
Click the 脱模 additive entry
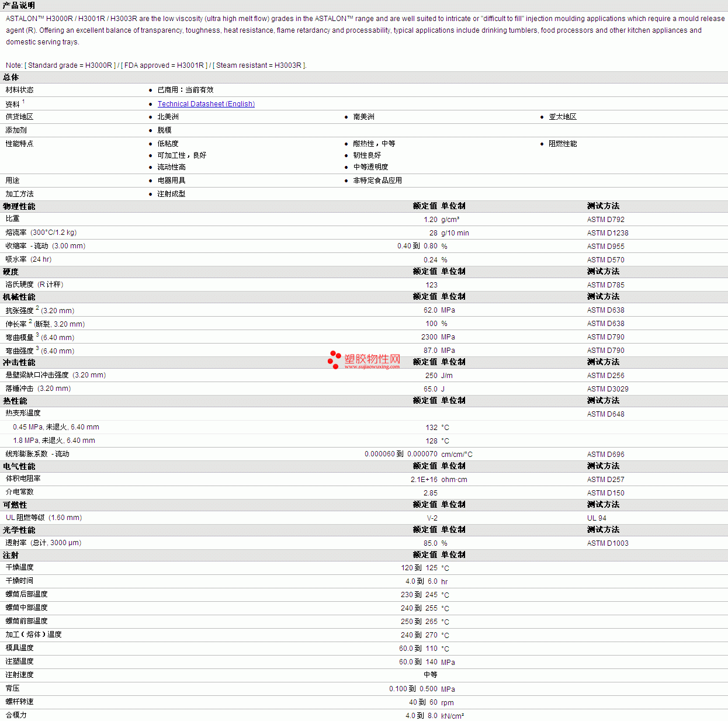(165, 130)
